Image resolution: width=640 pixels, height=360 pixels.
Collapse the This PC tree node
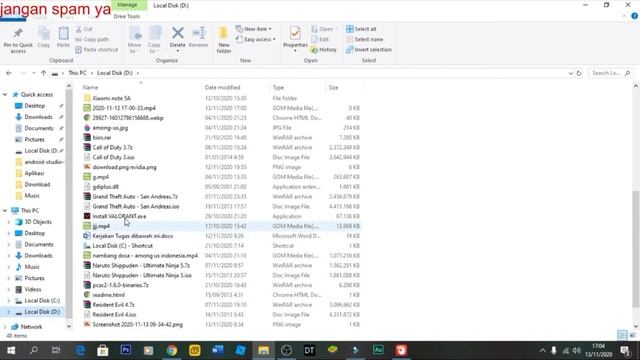(5, 211)
